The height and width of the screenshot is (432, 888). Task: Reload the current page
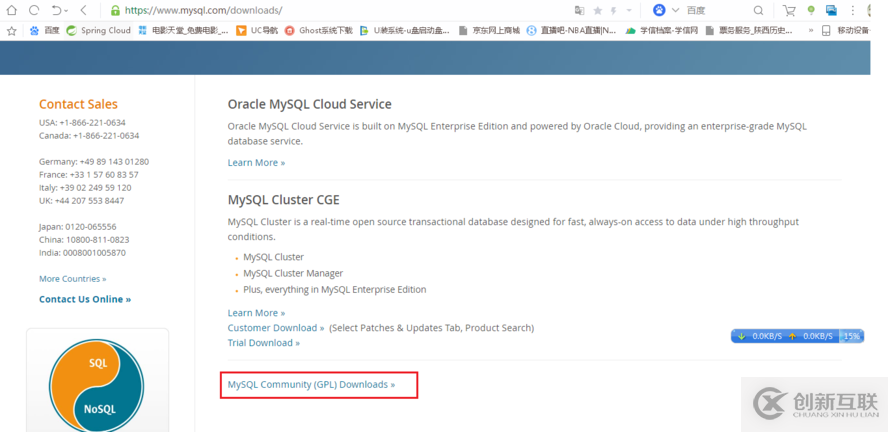pos(34,10)
